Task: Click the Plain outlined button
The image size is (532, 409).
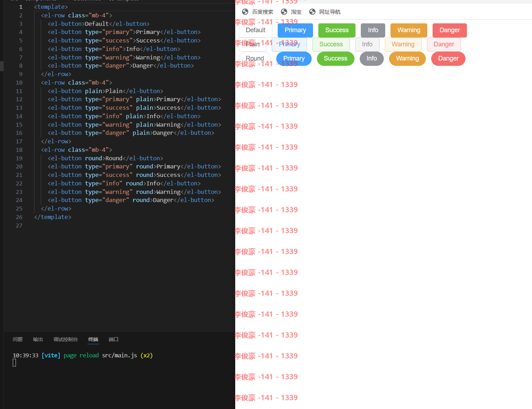Action: coord(253,44)
